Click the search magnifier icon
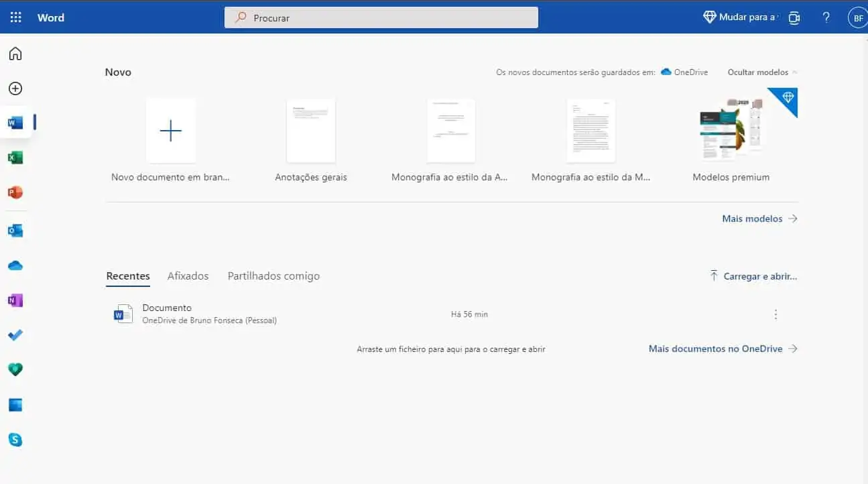The image size is (868, 484). click(x=241, y=17)
